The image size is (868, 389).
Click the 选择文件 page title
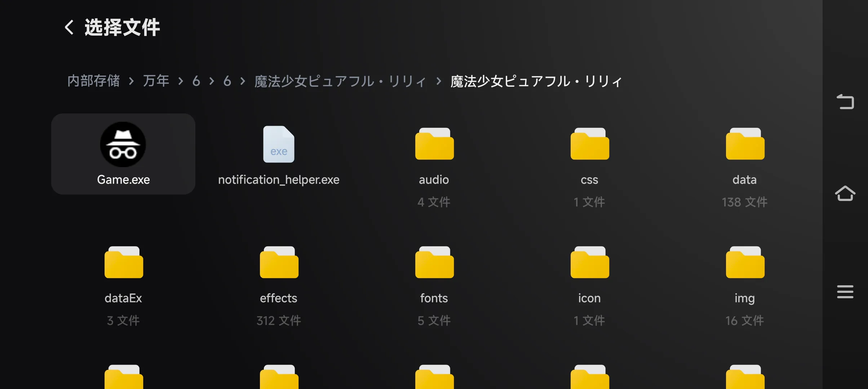(122, 27)
